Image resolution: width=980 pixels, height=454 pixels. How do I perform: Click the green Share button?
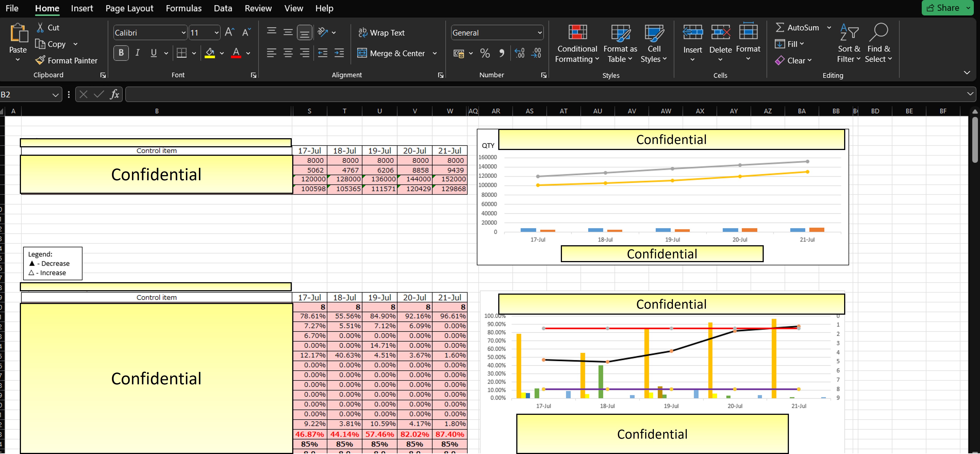(x=943, y=8)
